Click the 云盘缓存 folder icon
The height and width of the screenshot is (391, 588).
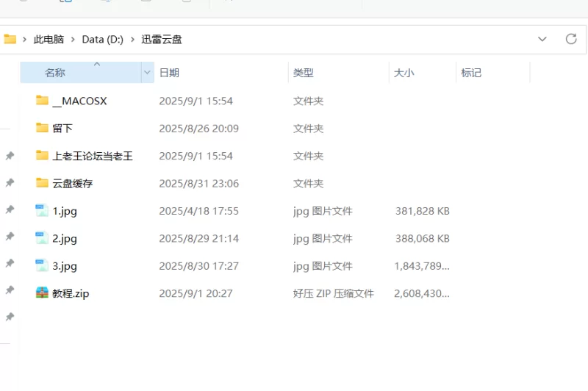click(x=42, y=182)
